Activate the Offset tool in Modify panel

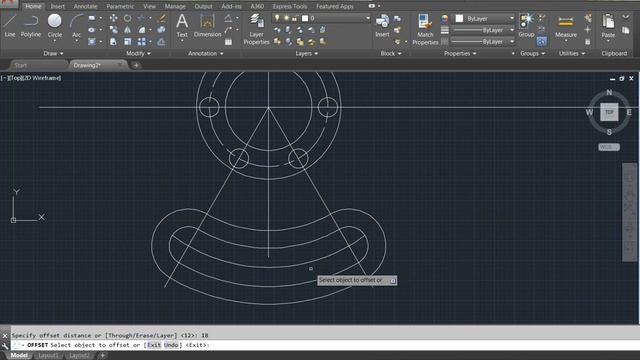(162, 42)
